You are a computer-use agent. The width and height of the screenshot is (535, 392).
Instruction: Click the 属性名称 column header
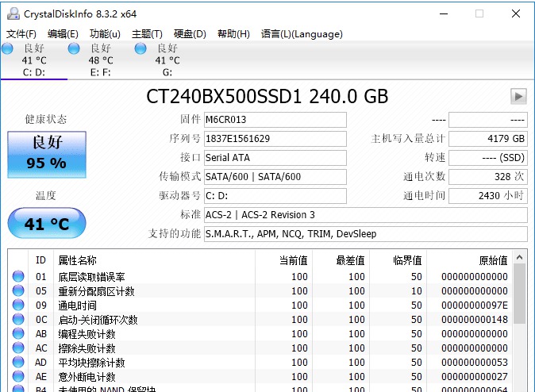(154, 260)
